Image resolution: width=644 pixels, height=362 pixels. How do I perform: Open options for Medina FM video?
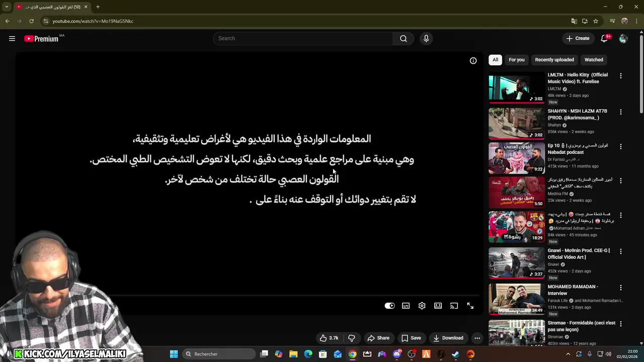point(620,180)
